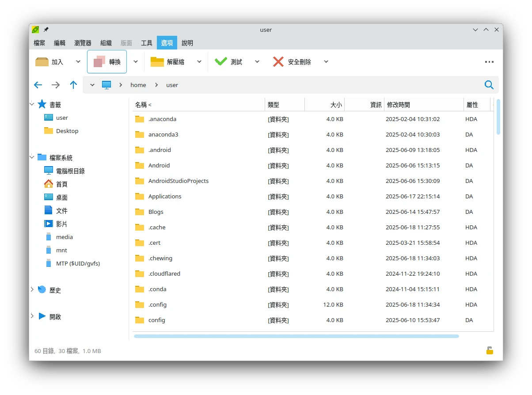
Task: Click the 轉換 (Convert) toolbar button
Action: [107, 62]
